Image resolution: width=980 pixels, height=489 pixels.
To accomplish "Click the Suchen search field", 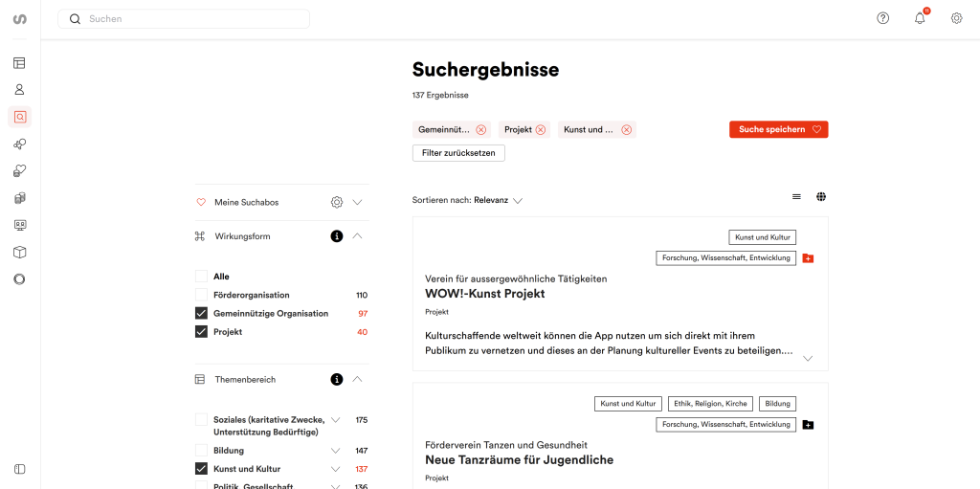I will 191,19.
